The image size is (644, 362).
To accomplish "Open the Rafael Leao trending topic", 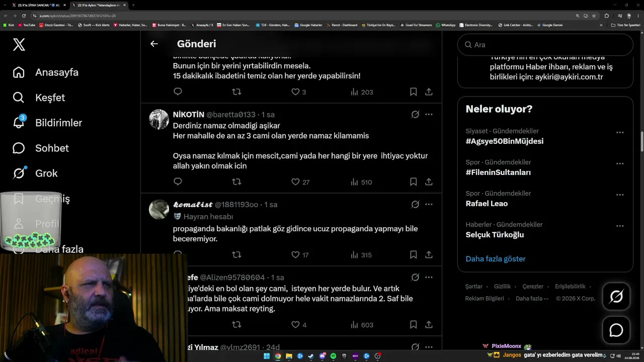I will (x=487, y=204).
